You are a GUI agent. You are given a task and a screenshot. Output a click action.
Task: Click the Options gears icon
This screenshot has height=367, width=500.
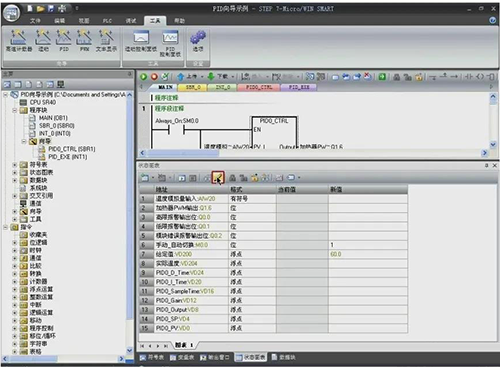[x=198, y=41]
